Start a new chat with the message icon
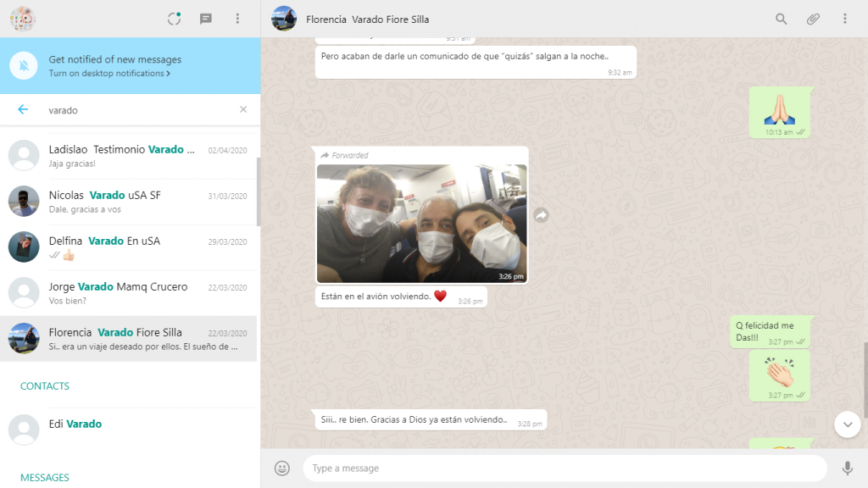This screenshot has height=488, width=868. (206, 19)
